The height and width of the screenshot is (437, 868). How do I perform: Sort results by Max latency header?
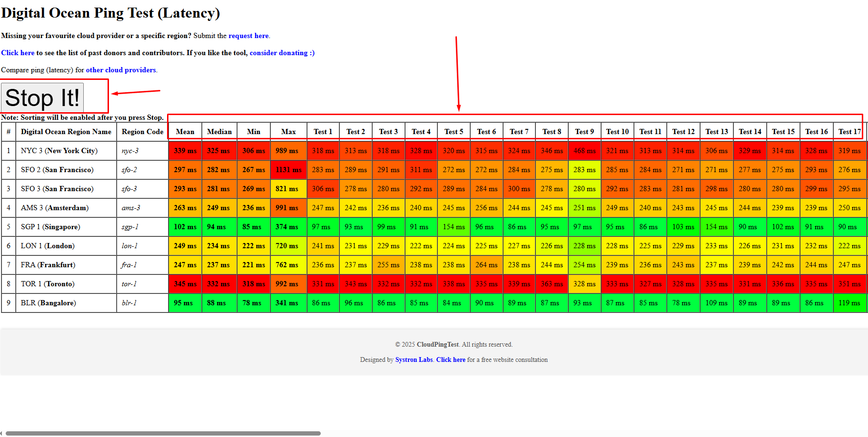pyautogui.click(x=288, y=131)
